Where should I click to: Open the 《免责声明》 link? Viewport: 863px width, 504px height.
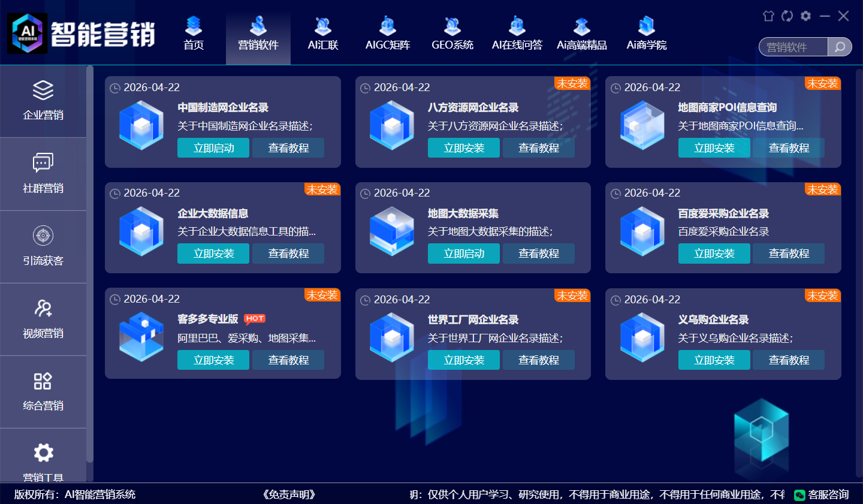point(289,494)
